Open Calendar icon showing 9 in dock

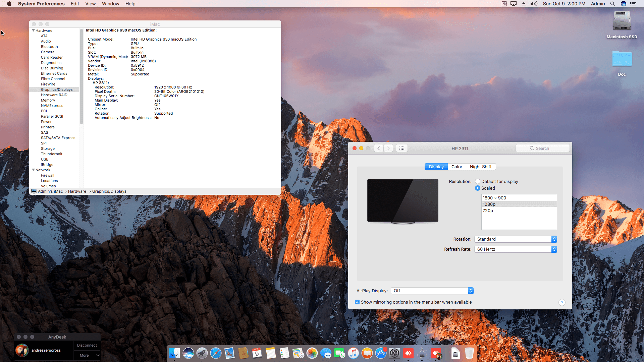257,353
